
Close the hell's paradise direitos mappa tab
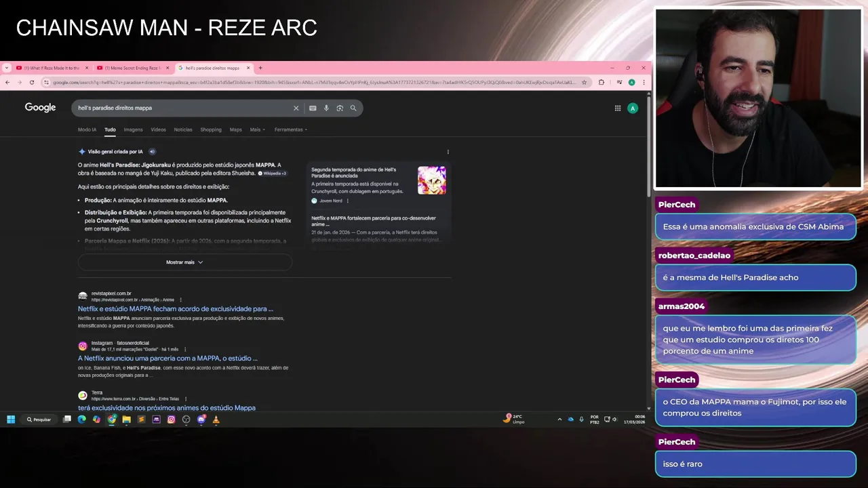pyautogui.click(x=248, y=68)
